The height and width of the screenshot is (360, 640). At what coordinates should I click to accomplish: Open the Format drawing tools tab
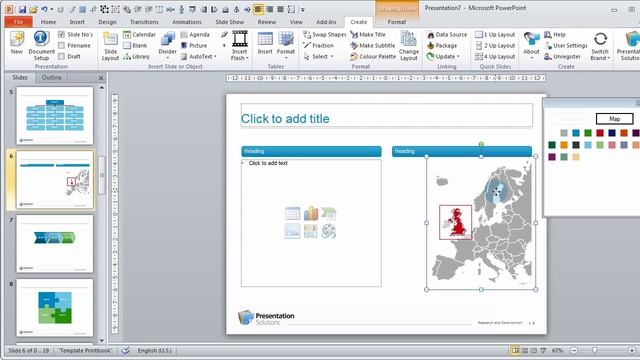tap(396, 22)
